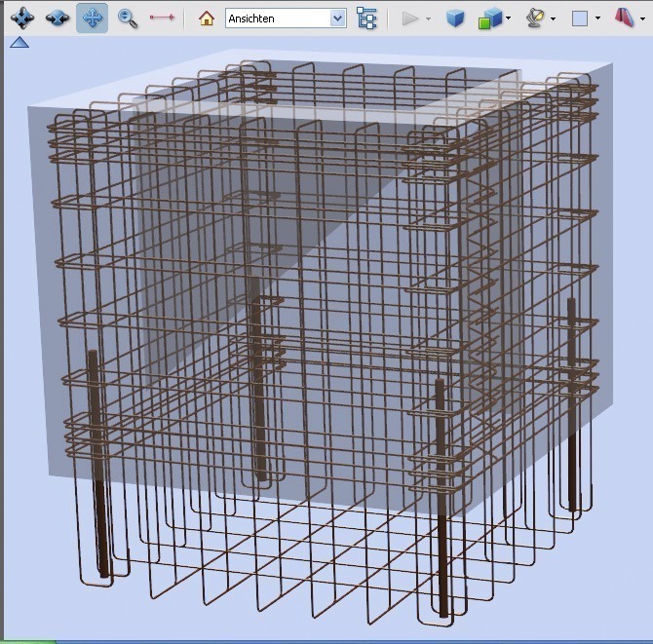Screen dimensions: 653x644
Task: Open the model tree structure panel
Action: click(366, 19)
